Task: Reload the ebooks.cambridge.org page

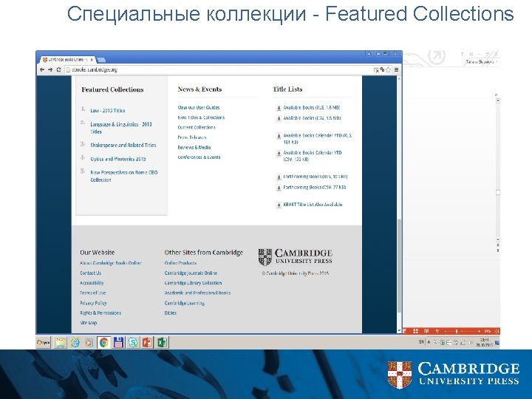Action: coord(58,69)
